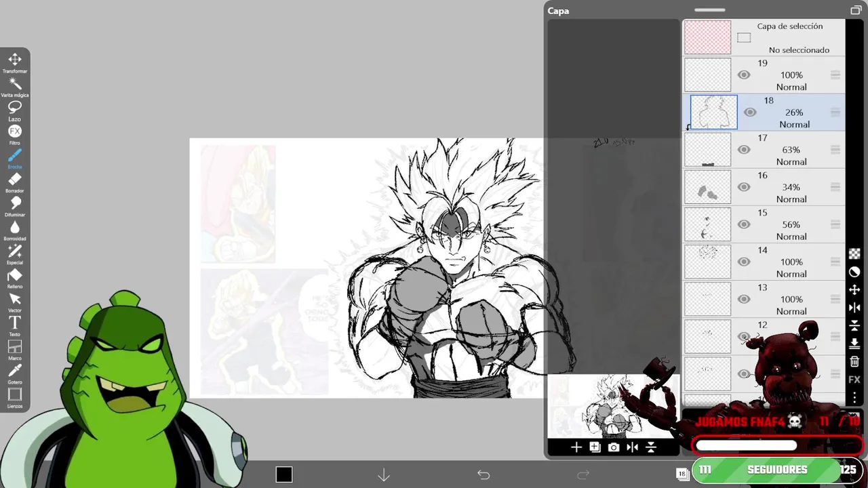Flip layer horizontally from side strip
868x488 pixels.
[854, 308]
